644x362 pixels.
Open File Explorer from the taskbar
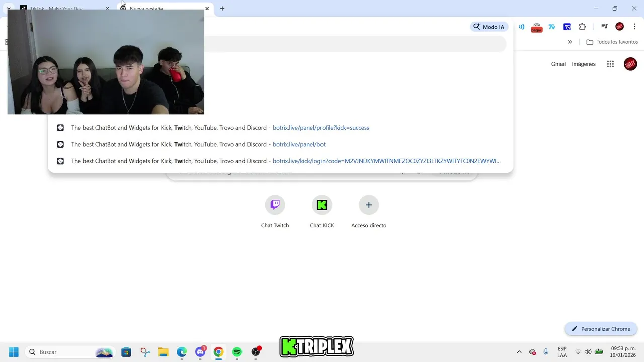click(163, 352)
